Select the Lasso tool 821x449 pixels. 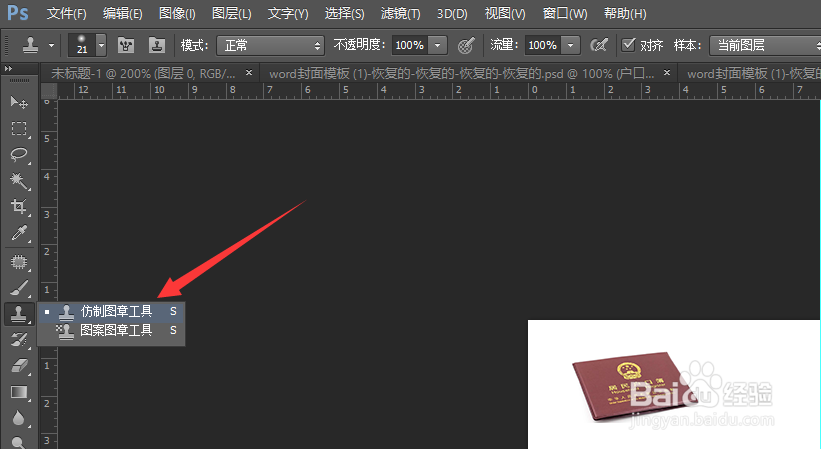click(19, 155)
